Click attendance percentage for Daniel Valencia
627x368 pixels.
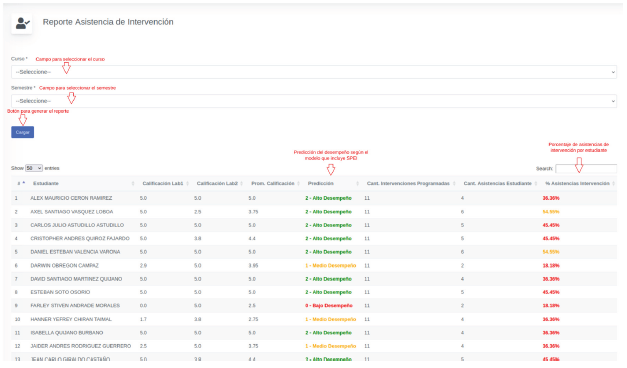(x=551, y=252)
